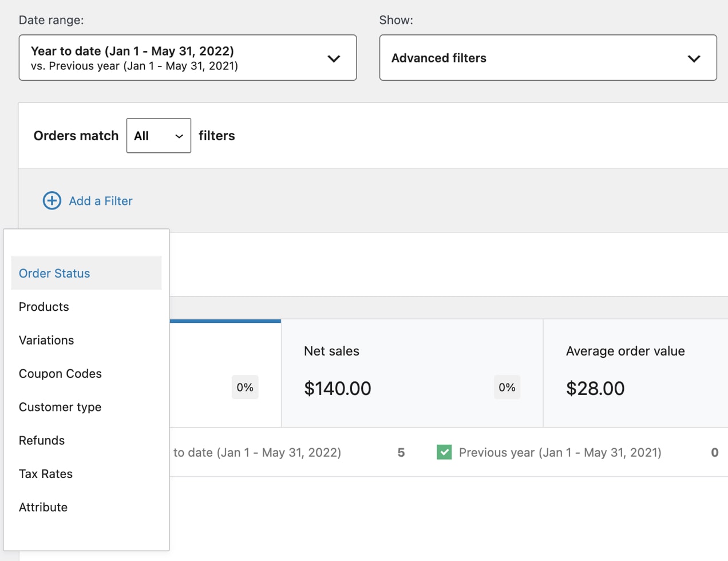728x561 pixels.
Task: Click the Add a Filter link
Action: click(x=101, y=200)
